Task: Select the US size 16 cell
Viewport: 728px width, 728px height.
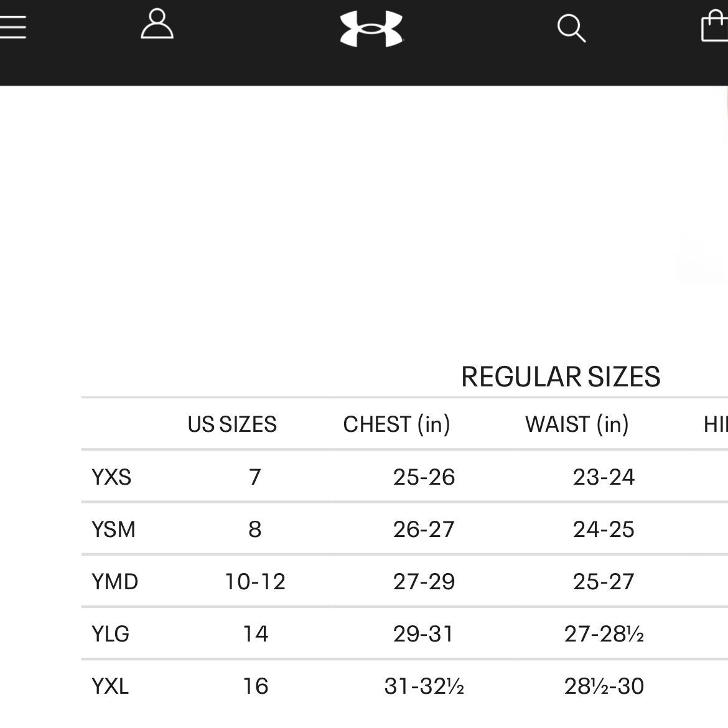Action: click(x=255, y=686)
